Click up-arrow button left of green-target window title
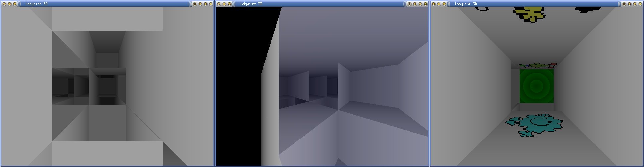Image resolution: width=644 pixels, height=167 pixels. tap(439, 4)
